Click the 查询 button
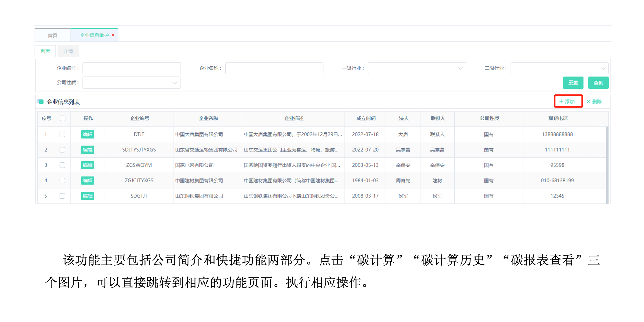The width and height of the screenshot is (644, 322). pyautogui.click(x=598, y=83)
